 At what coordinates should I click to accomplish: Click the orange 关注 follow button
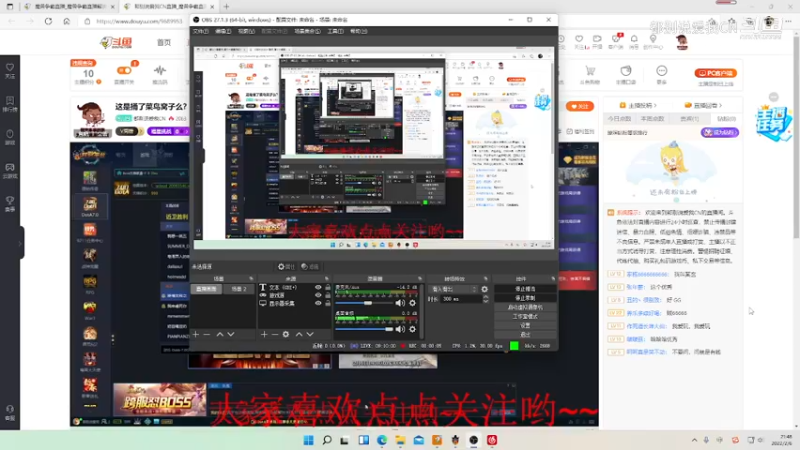pyautogui.click(x=580, y=106)
